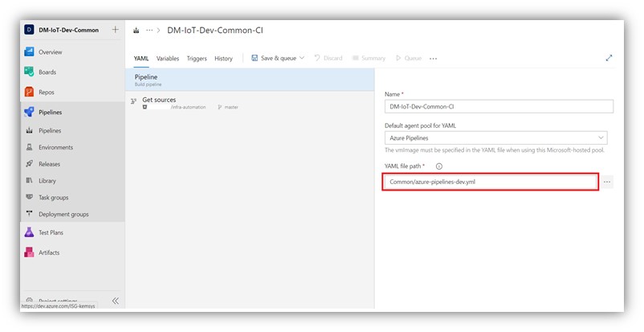Click the pipelines breadcrumb icon at top
644x332 pixels.
(137, 31)
